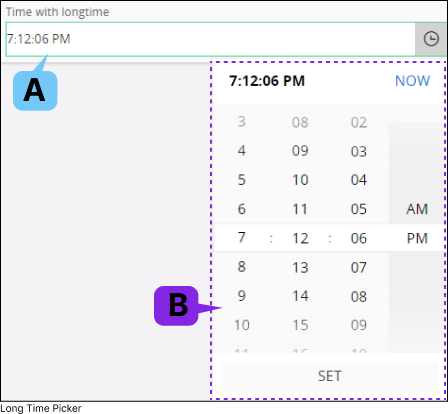This screenshot has width=448, height=414.
Task: Select second 03 in seconds column
Action: point(359,152)
